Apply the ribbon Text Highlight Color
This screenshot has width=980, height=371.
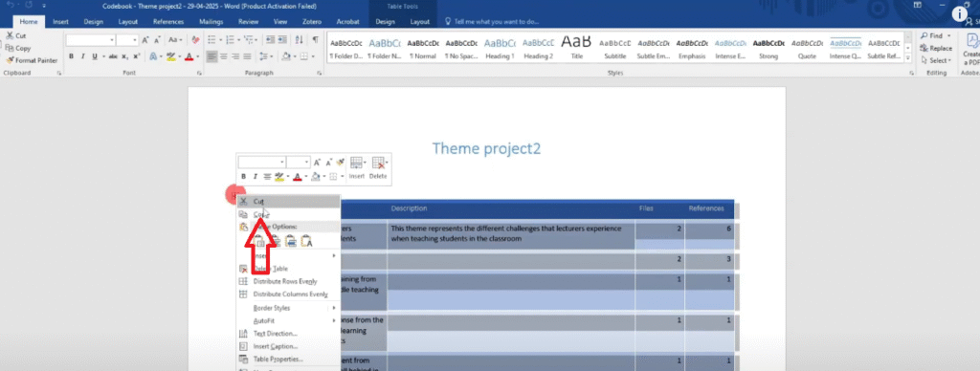coord(170,56)
